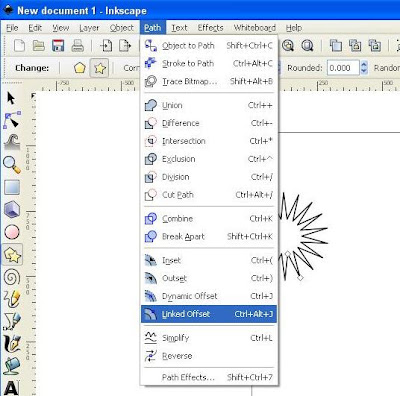Choose Reverse from Path menu

tap(209, 356)
